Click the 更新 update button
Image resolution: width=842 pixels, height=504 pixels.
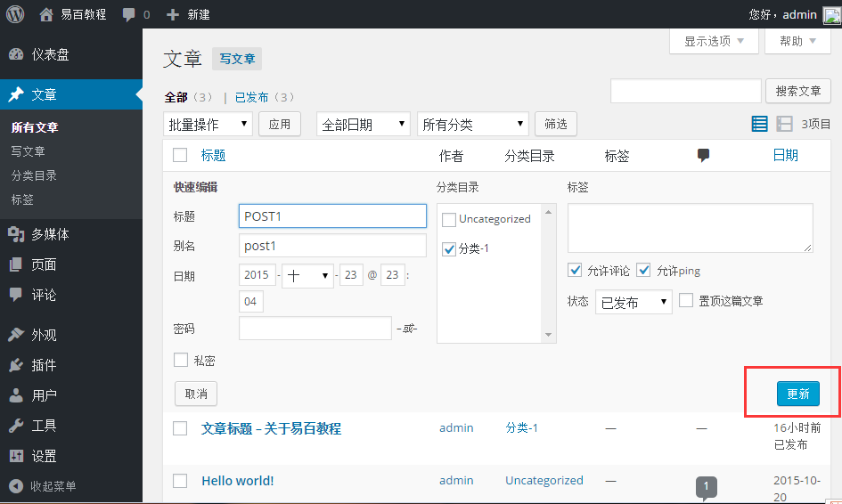point(797,394)
